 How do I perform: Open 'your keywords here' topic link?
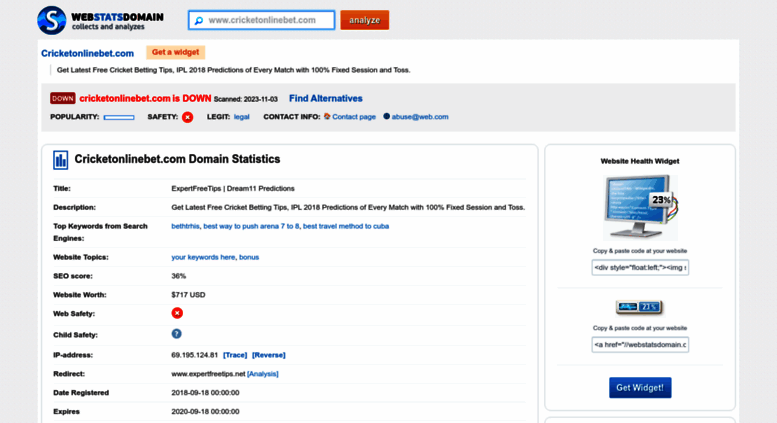click(x=203, y=257)
